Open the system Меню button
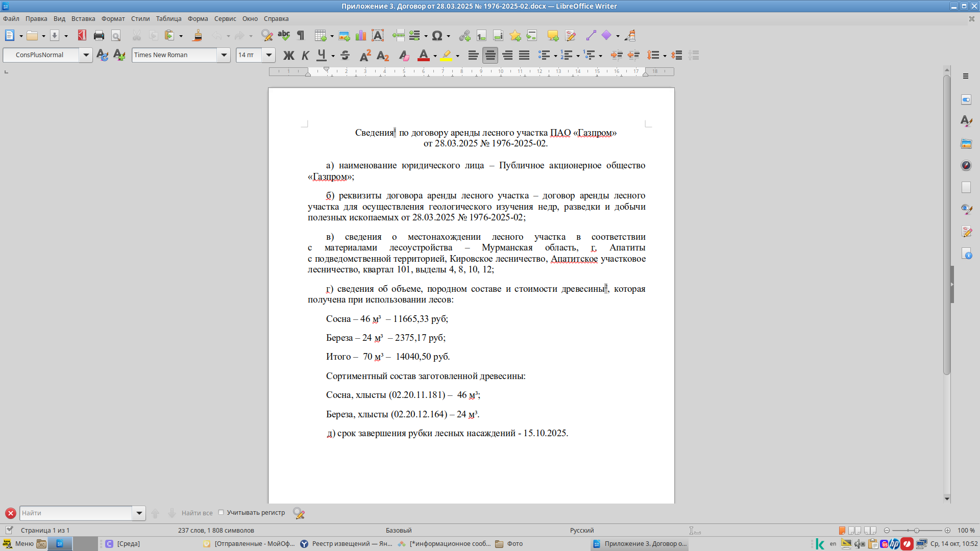980x551 pixels. click(18, 544)
